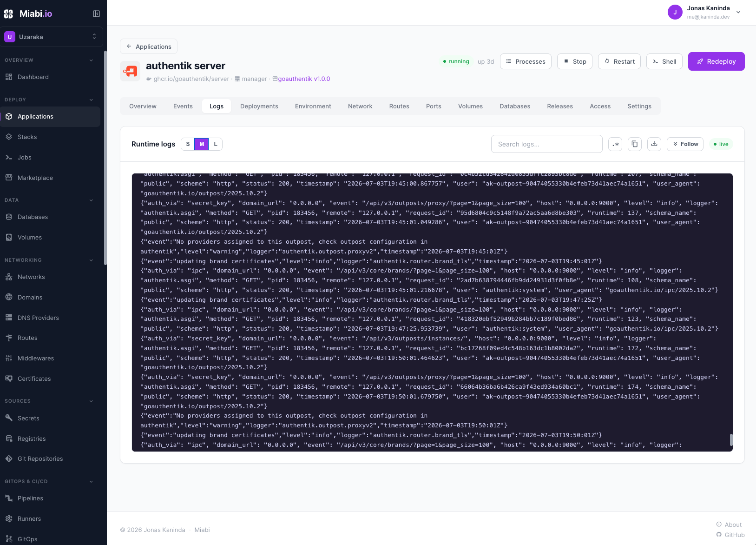Select small log text size S
Viewport: 756px width, 545px height.
188,144
